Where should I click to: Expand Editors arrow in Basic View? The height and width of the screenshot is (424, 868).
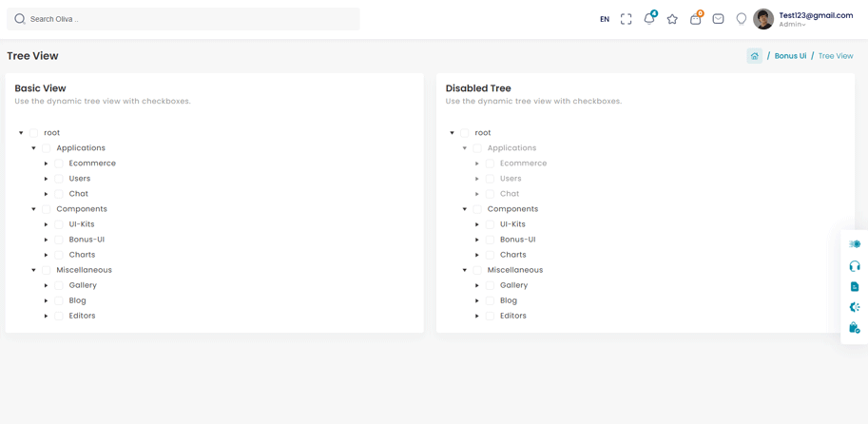(x=47, y=316)
